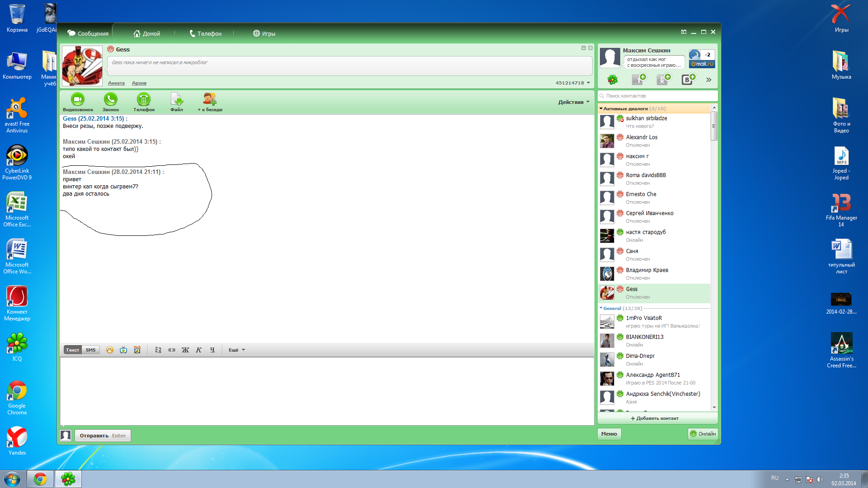
Task: Open the Ещё formatting dropdown
Action: tap(236, 350)
